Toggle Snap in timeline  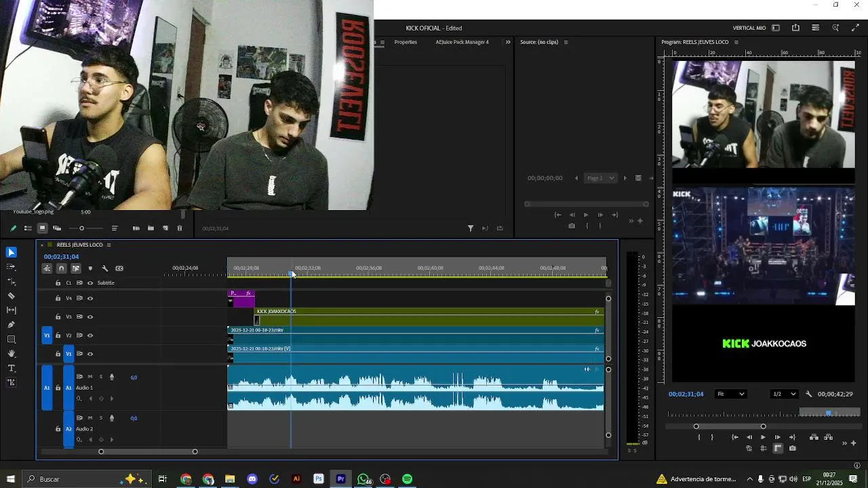pos(61,268)
